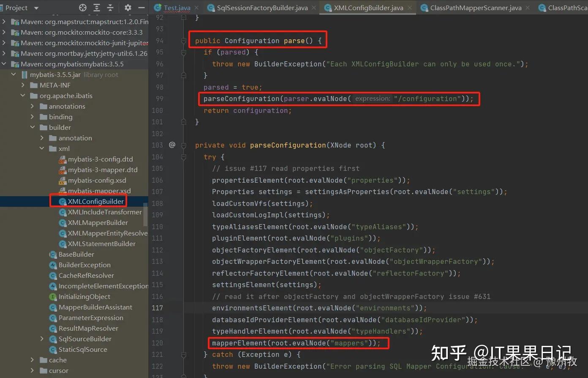Open the Project panel settings gear
Viewport: 588px width, 378px height.
(x=127, y=7)
